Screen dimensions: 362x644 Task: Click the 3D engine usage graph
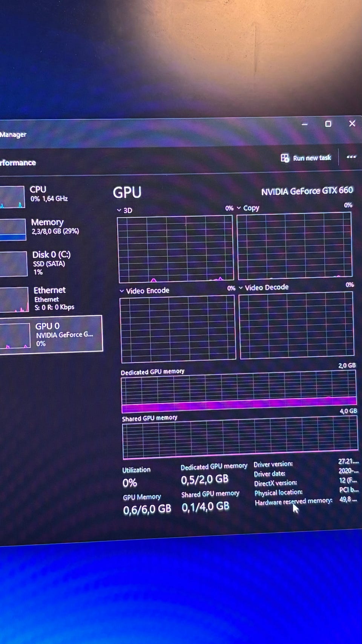point(176,249)
